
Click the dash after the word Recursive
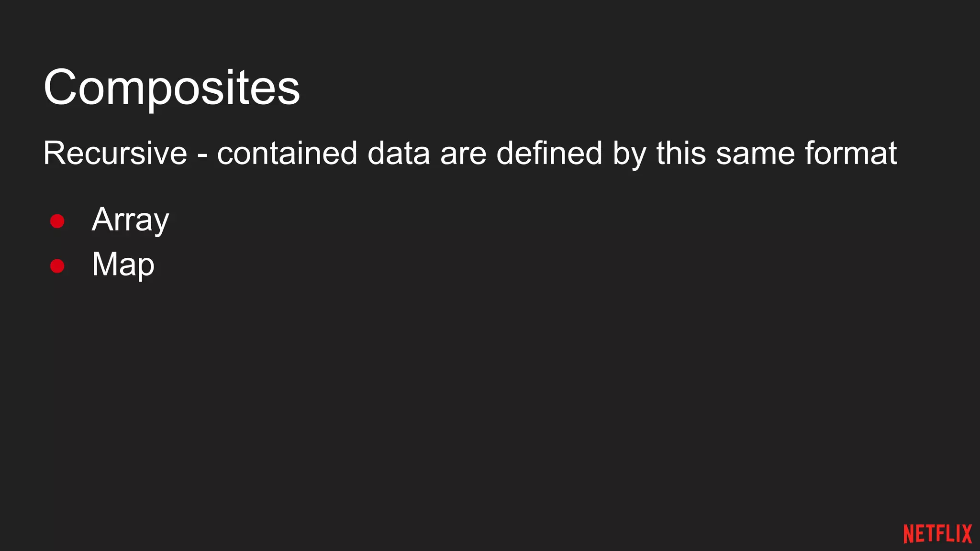(202, 156)
